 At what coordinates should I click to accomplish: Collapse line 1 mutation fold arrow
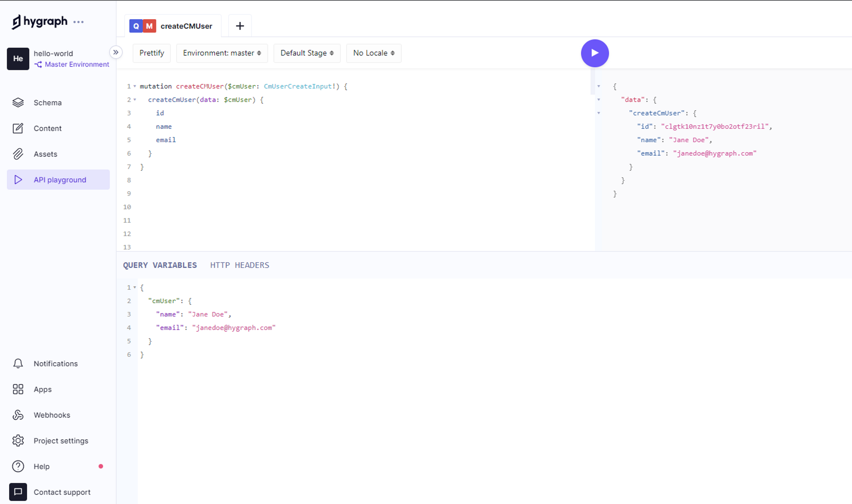pos(135,86)
